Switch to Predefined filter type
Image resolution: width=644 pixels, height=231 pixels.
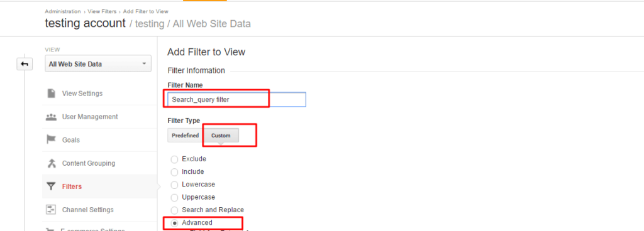(x=186, y=136)
